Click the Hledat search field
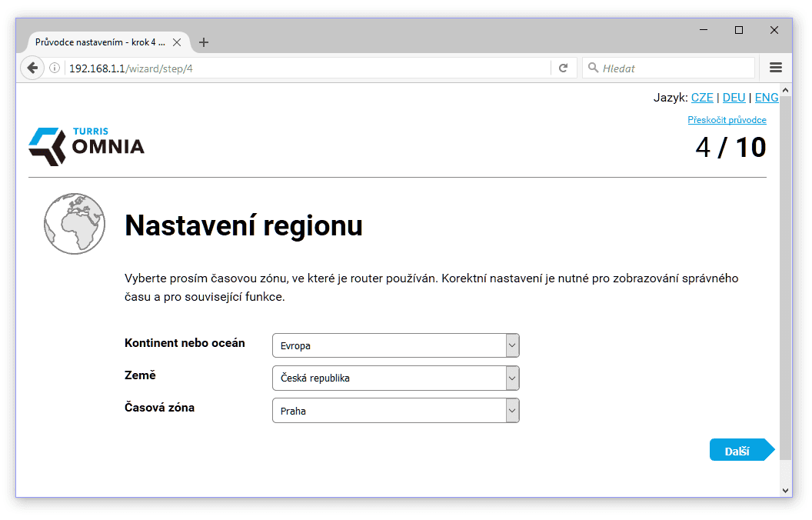 (x=668, y=68)
